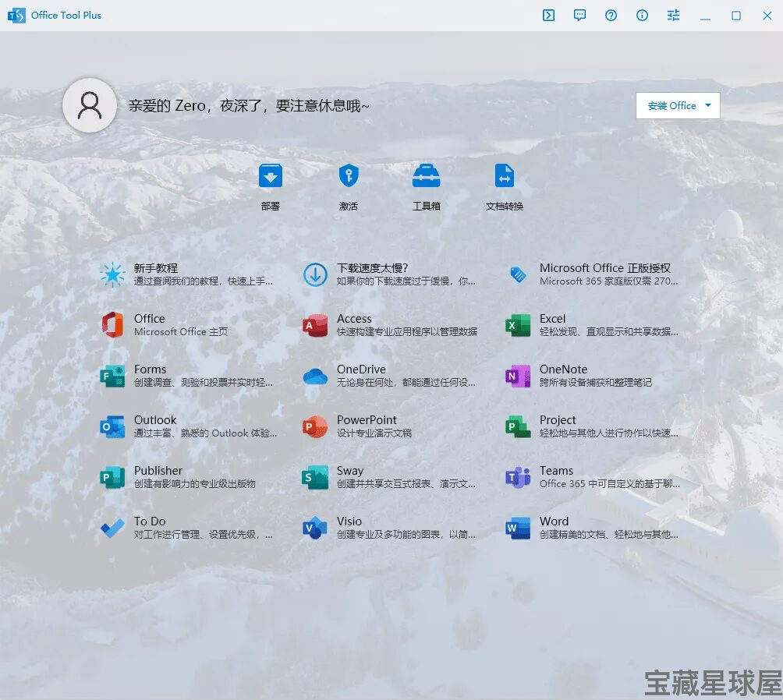Click the Excel title text

tap(552, 319)
